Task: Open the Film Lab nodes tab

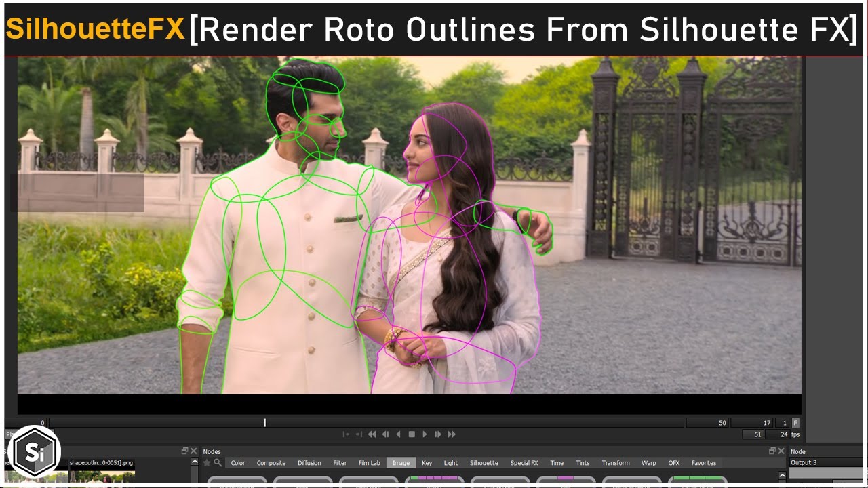Action: tap(370, 463)
